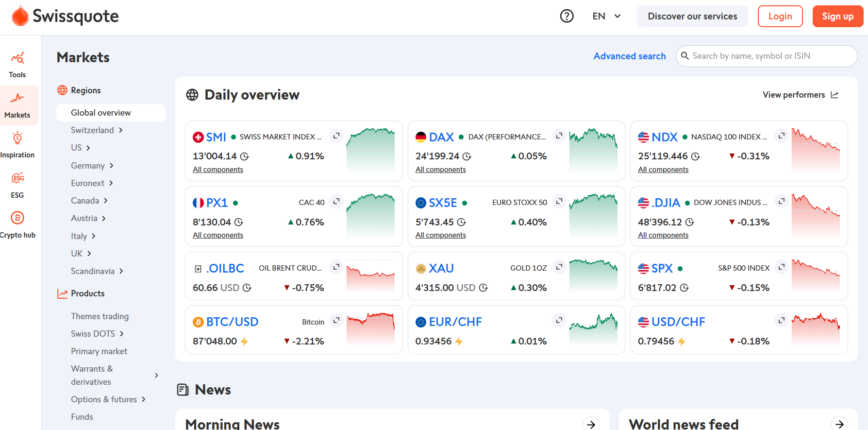
Task: Click the SMI mini chart
Action: point(370,150)
